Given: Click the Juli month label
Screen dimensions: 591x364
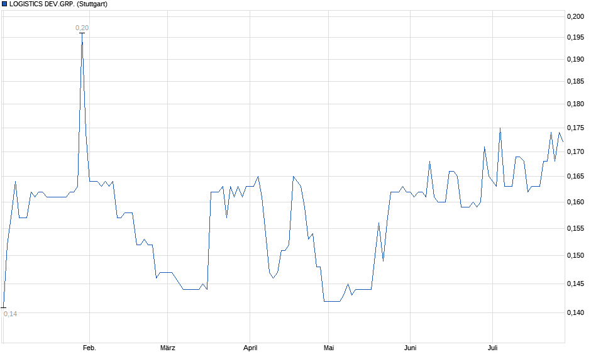Looking at the screenshot, I should pyautogui.click(x=493, y=348).
